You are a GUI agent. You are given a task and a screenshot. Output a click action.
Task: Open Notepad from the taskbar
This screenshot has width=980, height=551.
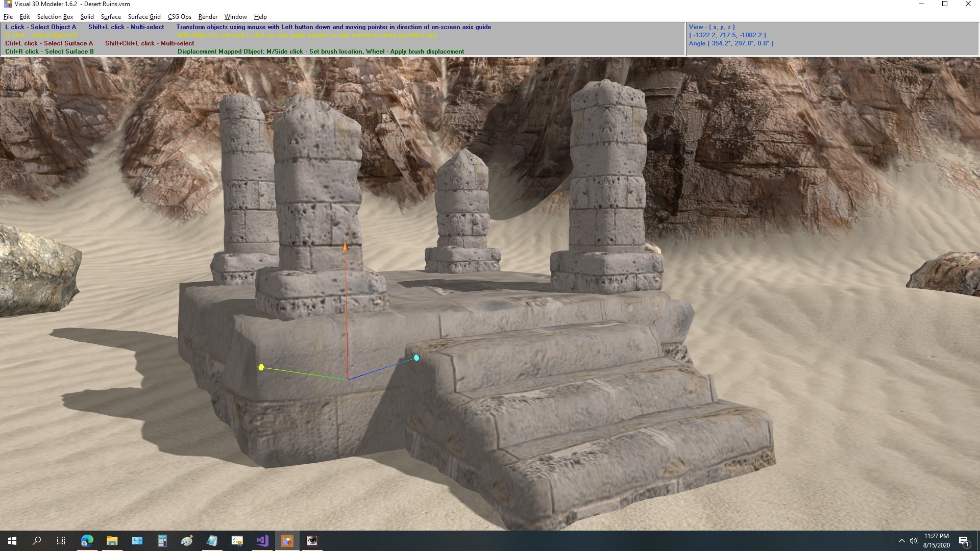click(x=212, y=541)
